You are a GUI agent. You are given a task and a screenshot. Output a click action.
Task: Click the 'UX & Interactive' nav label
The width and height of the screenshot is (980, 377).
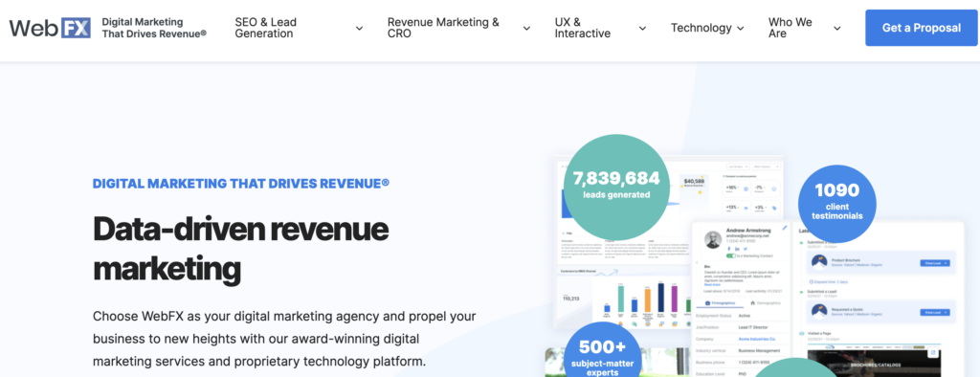pos(583,28)
